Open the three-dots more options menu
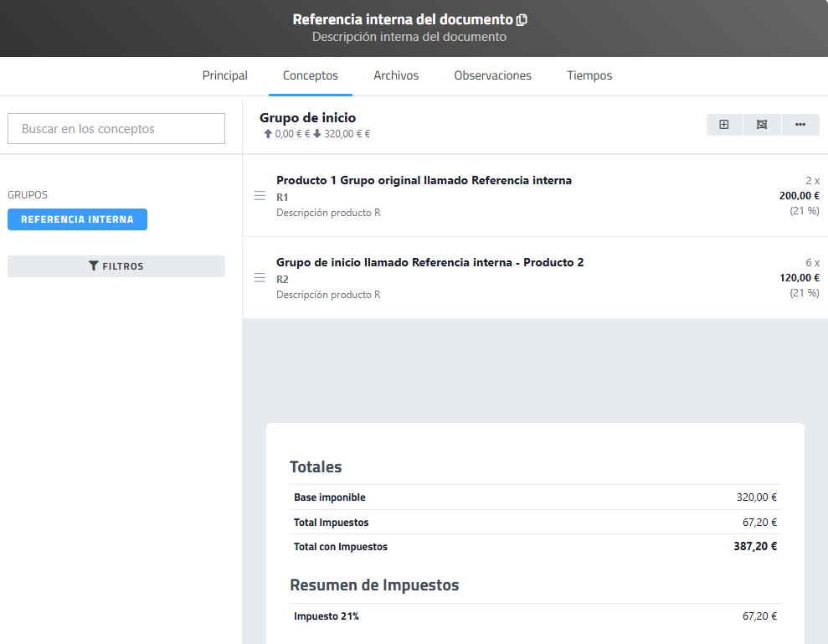This screenshot has height=644, width=828. (x=800, y=125)
